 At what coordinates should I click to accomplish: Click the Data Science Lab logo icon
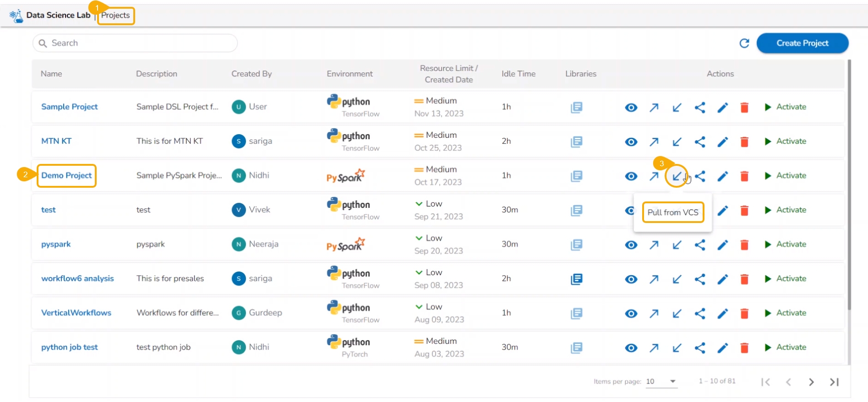[x=16, y=16]
